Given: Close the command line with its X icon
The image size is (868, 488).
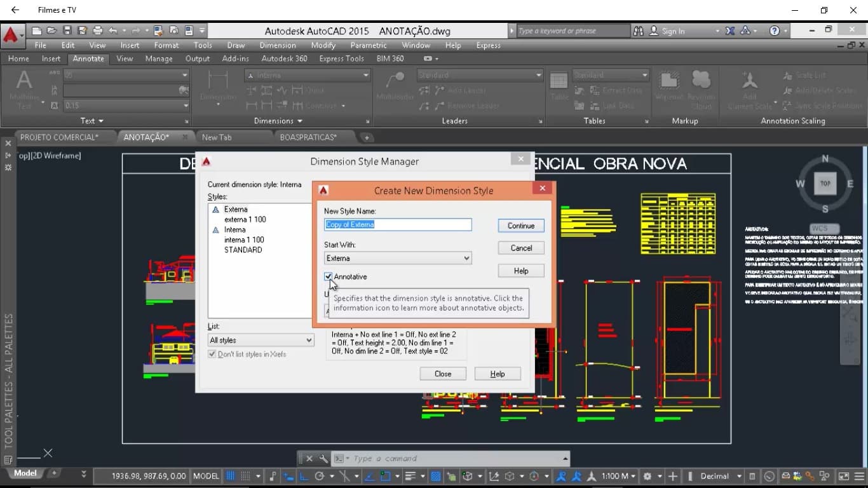Looking at the screenshot, I should (309, 459).
